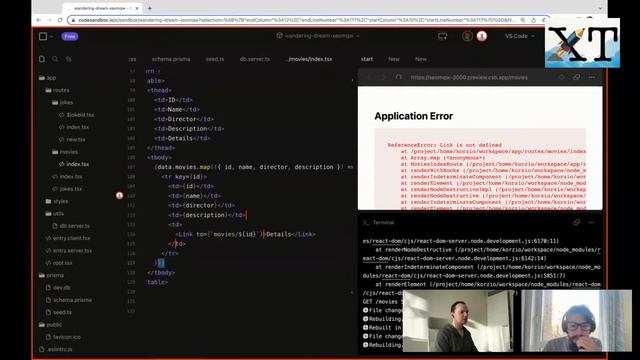The height and width of the screenshot is (360, 640).
Task: Open the preview in a new window icon
Action: (576, 77)
